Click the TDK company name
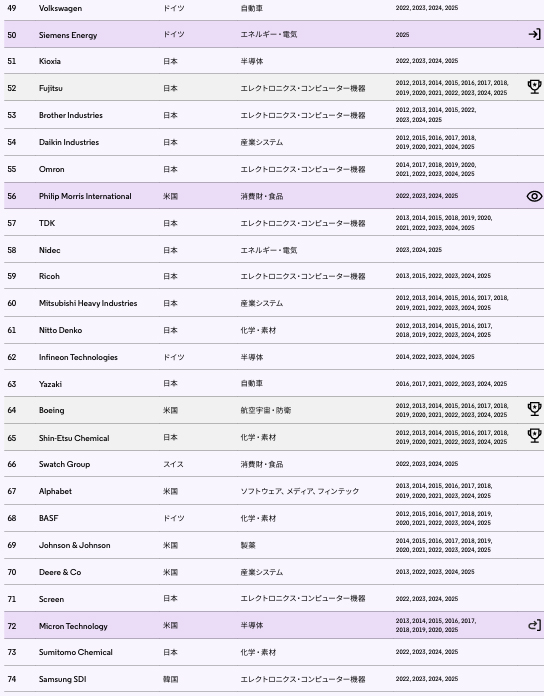The image size is (544, 696). click(47, 223)
